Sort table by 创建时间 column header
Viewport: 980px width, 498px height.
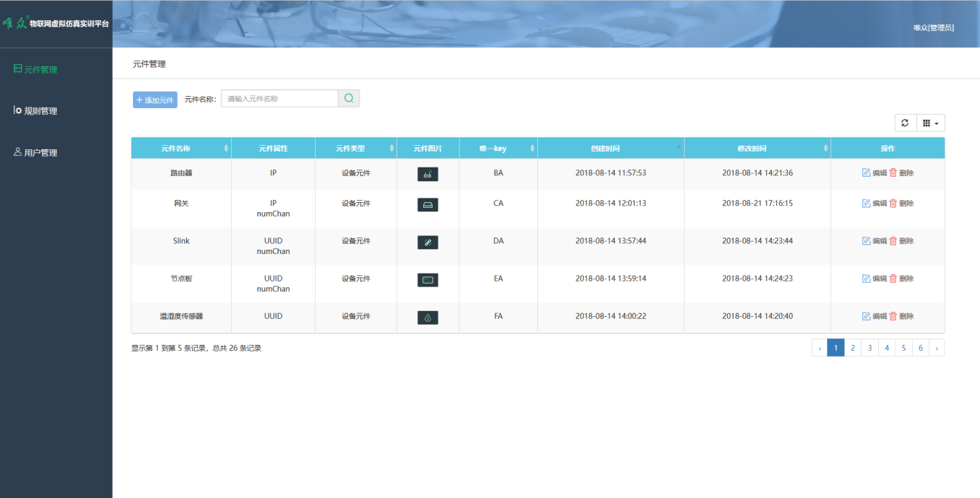point(605,149)
